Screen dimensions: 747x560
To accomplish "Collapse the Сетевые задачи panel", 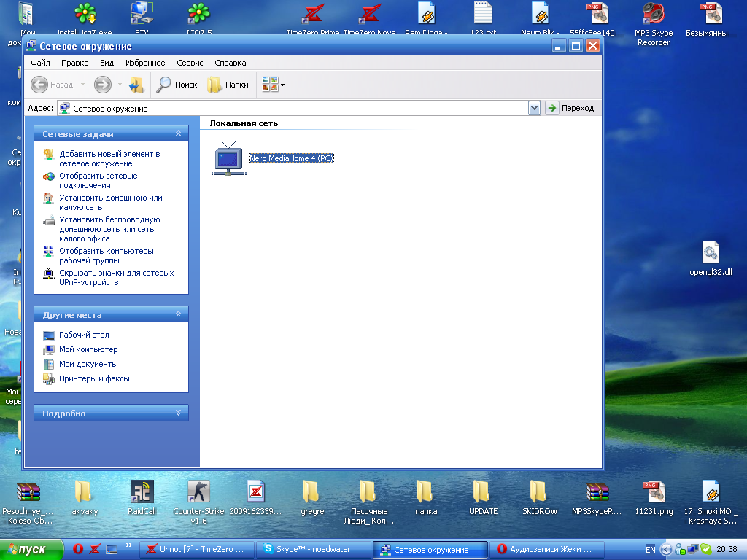I will coord(178,134).
